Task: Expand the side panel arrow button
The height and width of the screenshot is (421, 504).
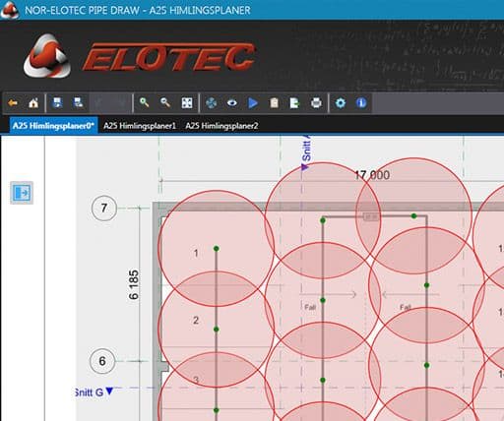Action: click(22, 193)
